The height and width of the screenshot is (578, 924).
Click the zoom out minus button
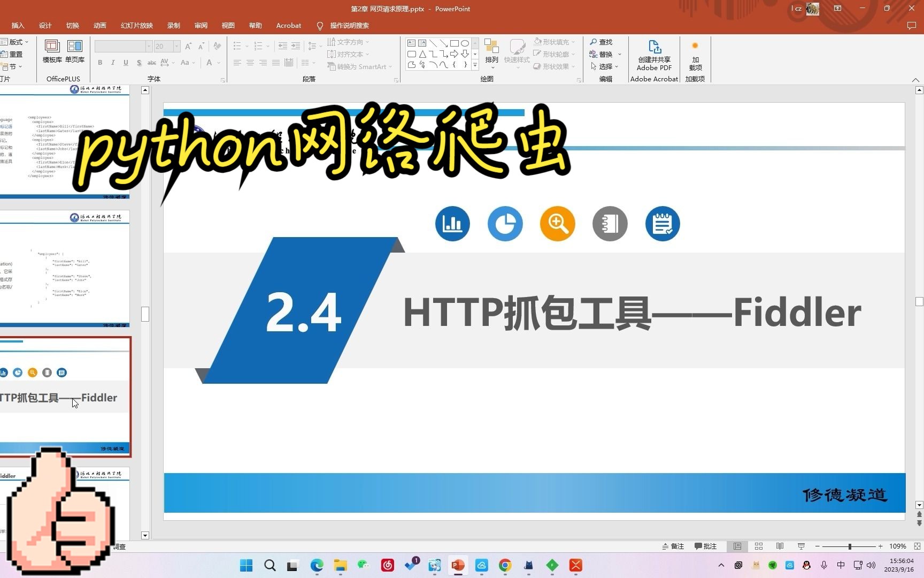pos(817,546)
